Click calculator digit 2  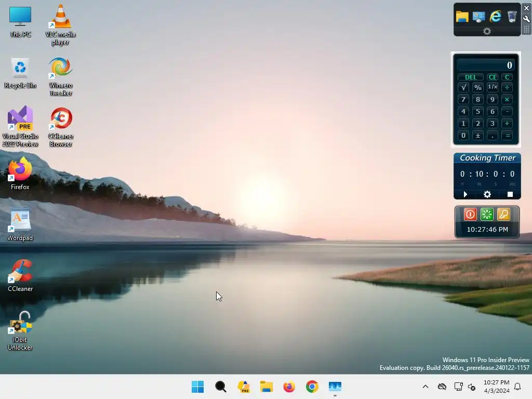478,124
